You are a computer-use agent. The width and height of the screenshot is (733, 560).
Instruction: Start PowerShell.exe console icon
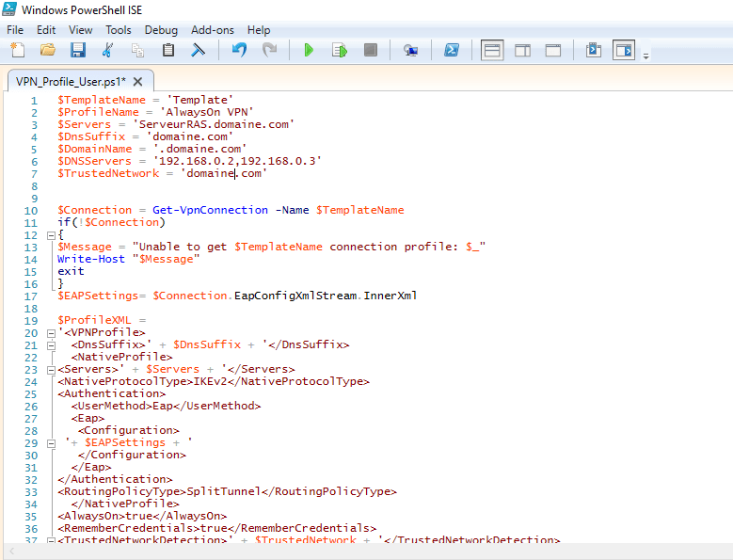coord(451,50)
